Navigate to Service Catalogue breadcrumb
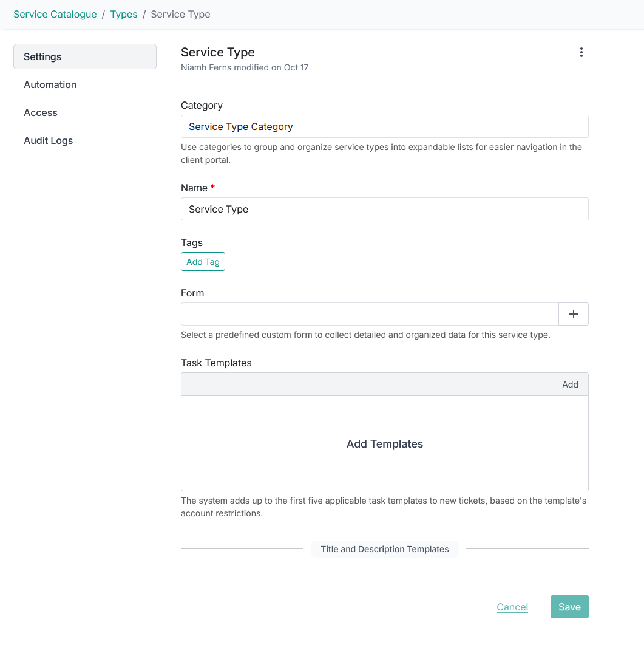The width and height of the screenshot is (644, 656). (55, 14)
